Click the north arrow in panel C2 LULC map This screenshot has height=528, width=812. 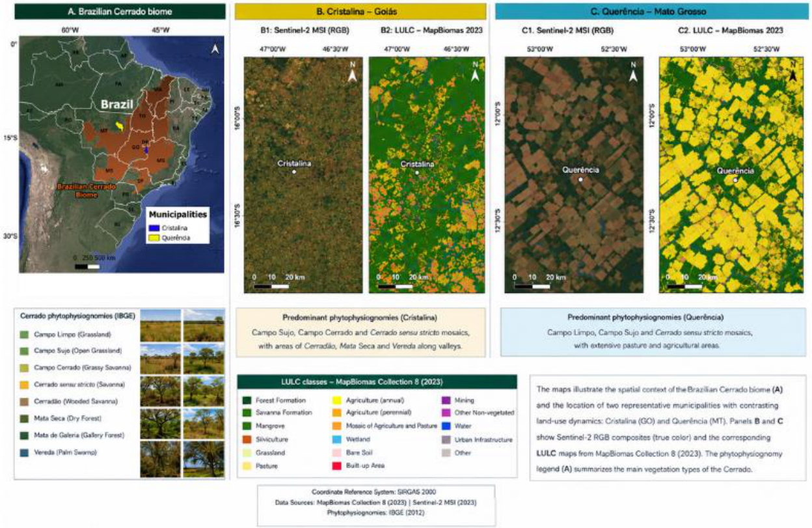793,72
